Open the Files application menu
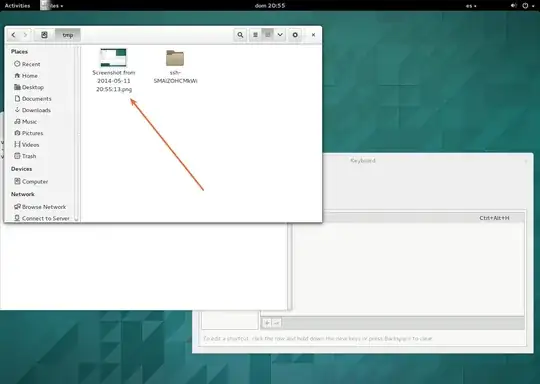 click(52, 6)
